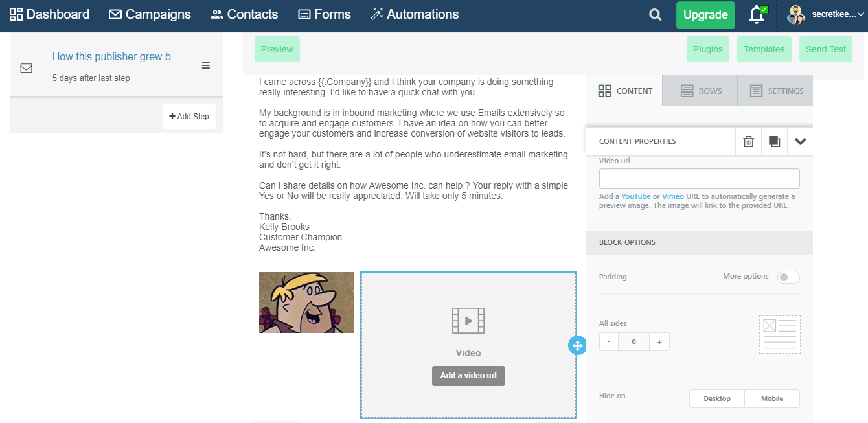Click the '5 days after last step' text
Image resolution: width=868 pixels, height=423 pixels.
[x=91, y=78]
